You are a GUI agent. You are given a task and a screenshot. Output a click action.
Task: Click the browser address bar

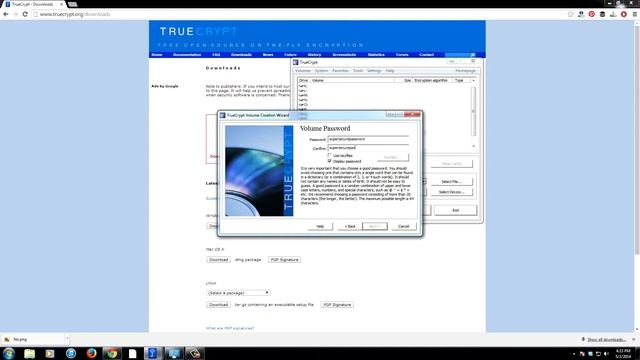300,14
